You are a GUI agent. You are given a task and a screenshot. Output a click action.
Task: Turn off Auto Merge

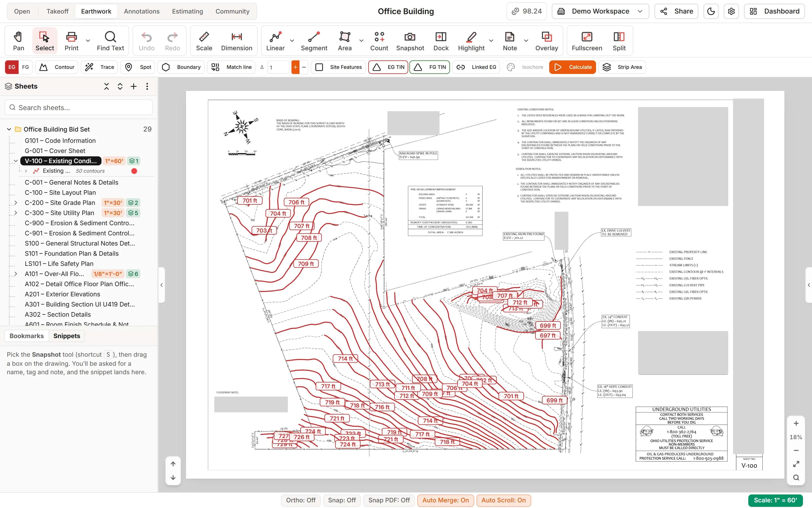click(x=445, y=500)
